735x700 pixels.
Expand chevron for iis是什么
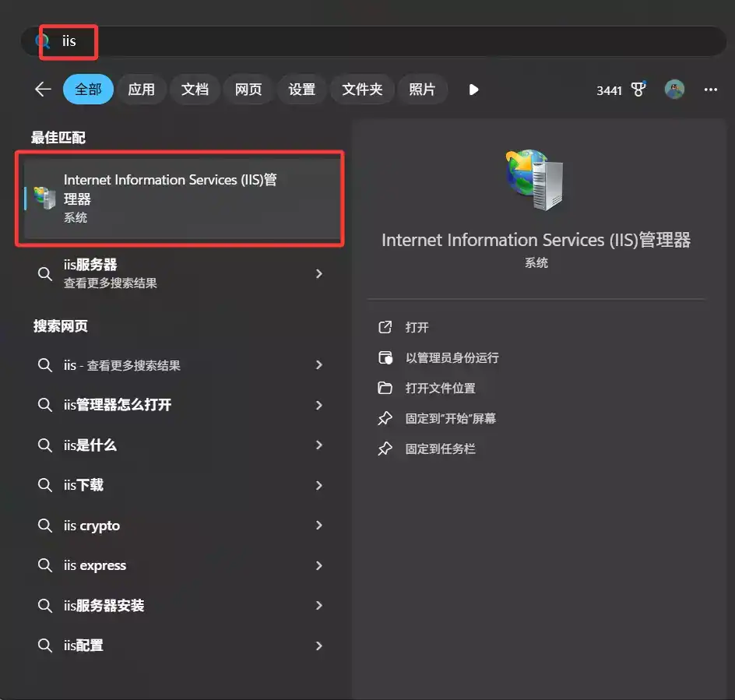tap(319, 445)
